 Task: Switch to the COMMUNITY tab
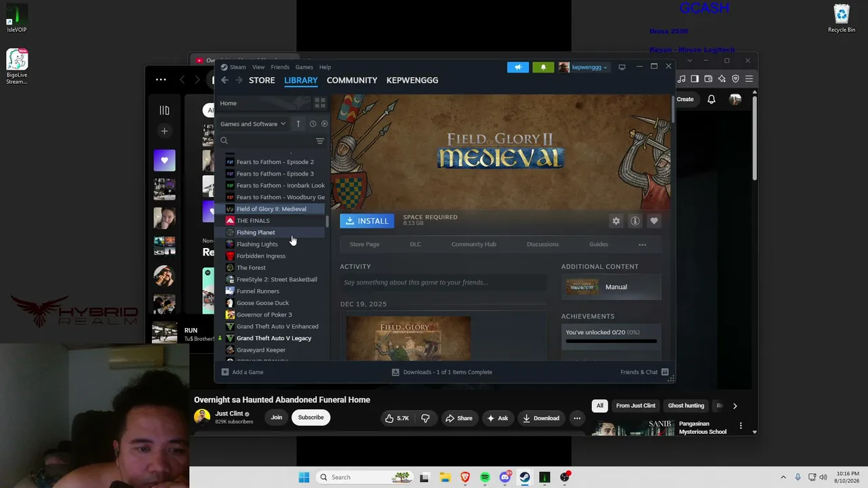point(352,80)
